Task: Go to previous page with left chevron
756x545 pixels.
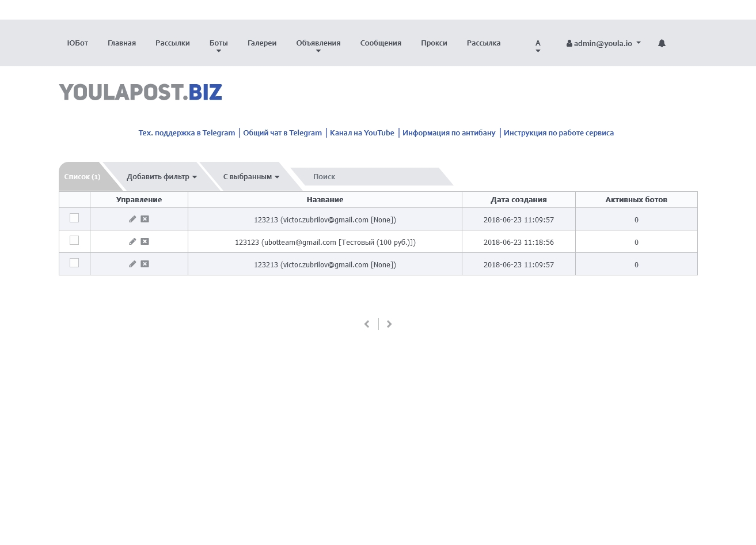Action: pos(367,324)
